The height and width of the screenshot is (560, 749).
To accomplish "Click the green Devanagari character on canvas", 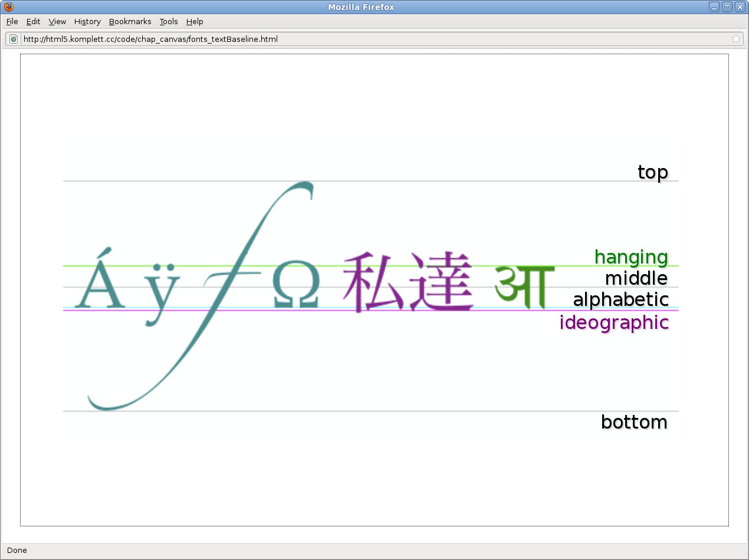I will pos(524,286).
